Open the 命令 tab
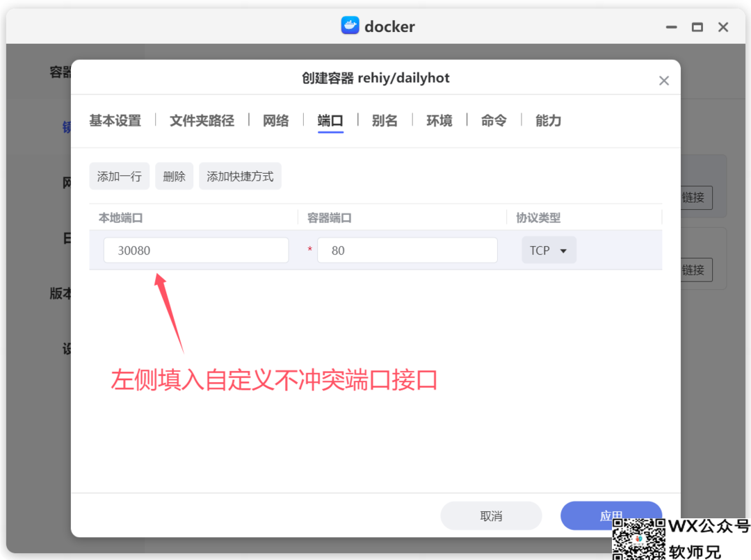This screenshot has width=751, height=560. (x=494, y=121)
